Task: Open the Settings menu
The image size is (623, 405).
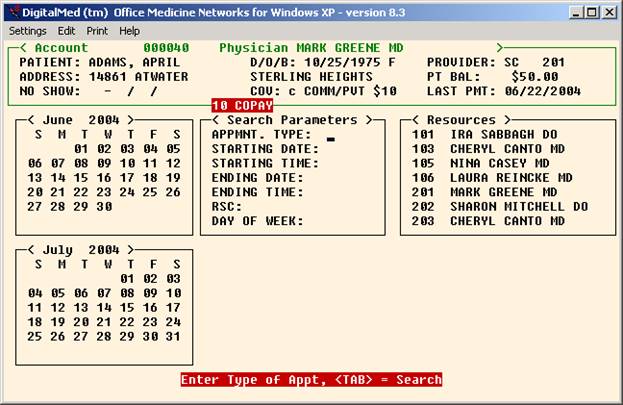Action: (x=27, y=31)
